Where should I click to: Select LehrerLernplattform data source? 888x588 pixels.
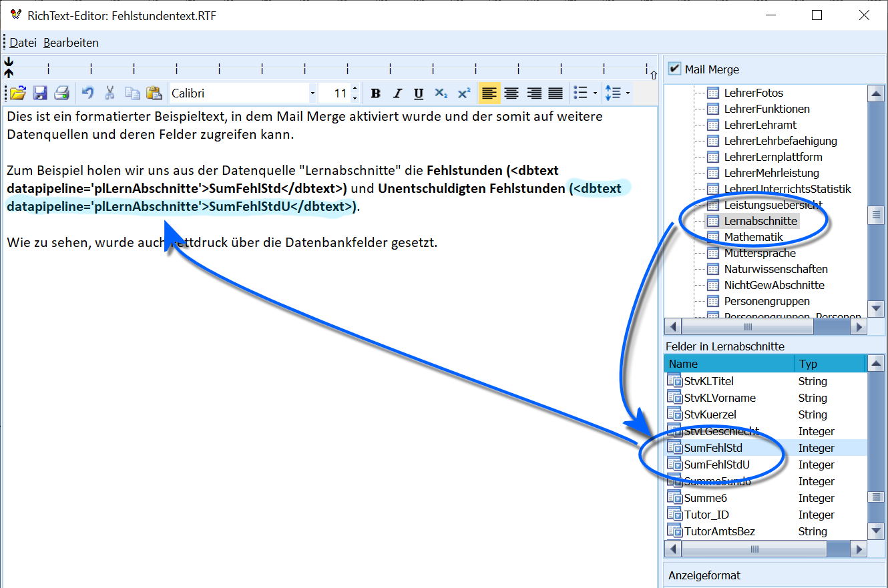click(x=773, y=157)
